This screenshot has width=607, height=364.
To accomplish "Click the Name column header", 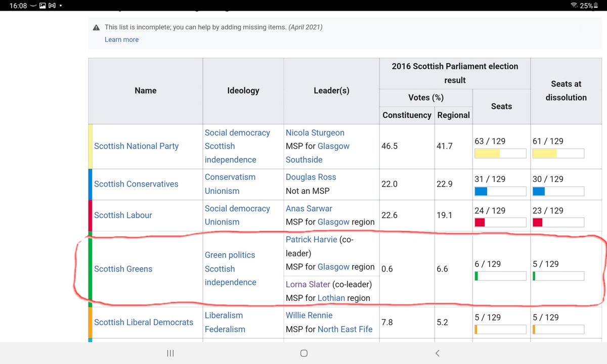I will click(146, 91).
